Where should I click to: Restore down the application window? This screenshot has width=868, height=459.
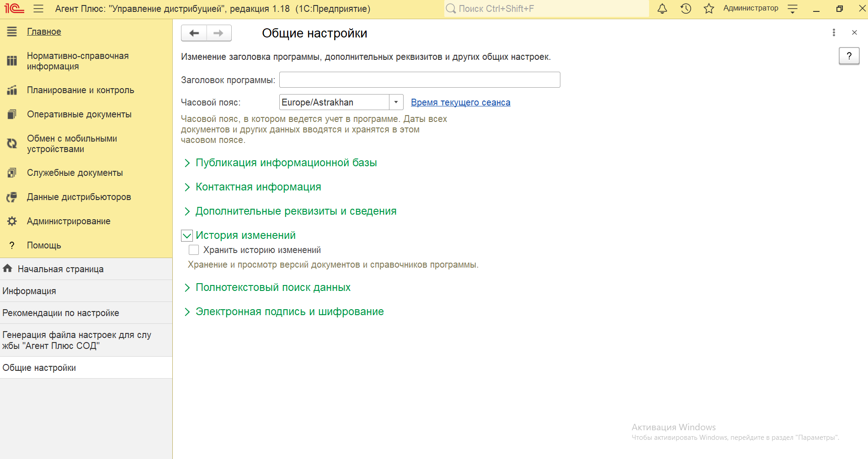click(x=840, y=9)
